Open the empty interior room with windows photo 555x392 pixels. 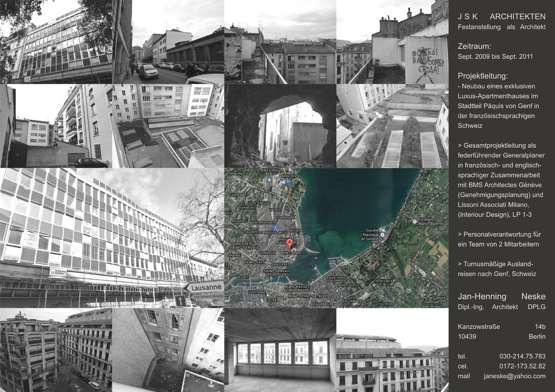coord(280,350)
